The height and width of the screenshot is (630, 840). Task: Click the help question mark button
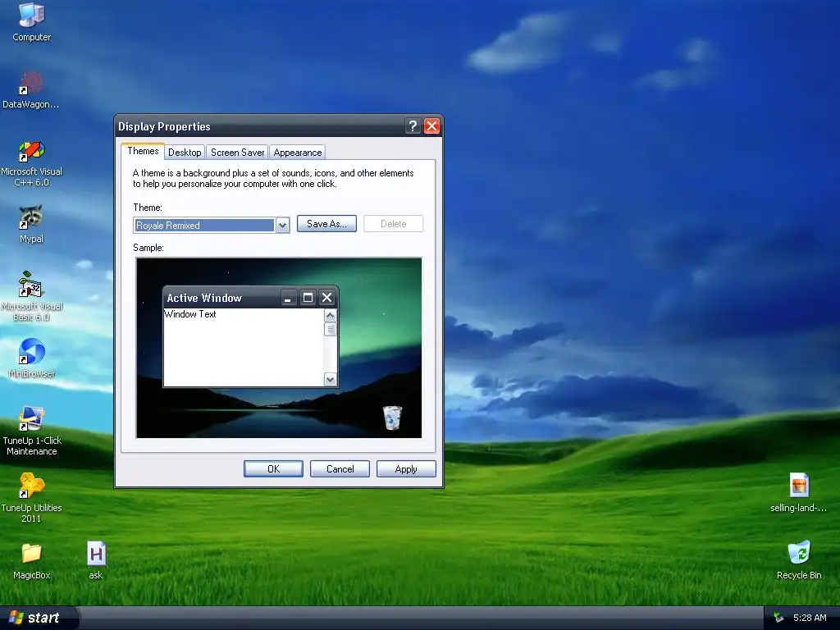point(413,126)
